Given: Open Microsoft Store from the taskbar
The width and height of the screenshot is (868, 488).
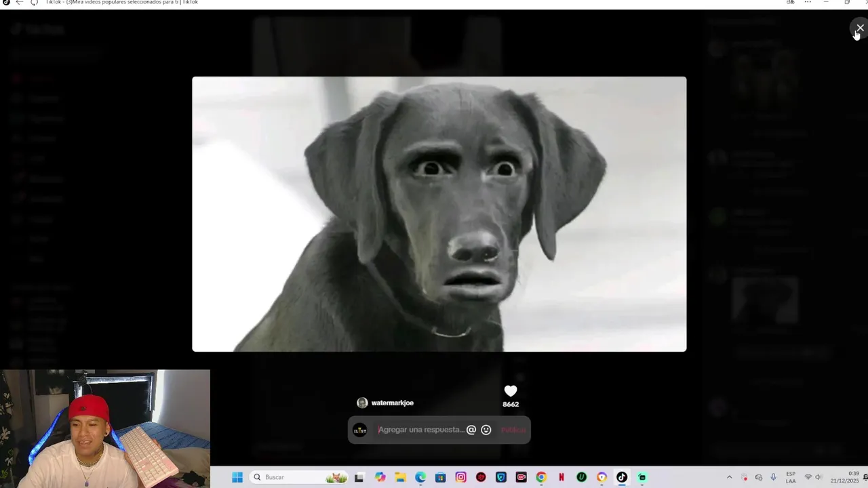Looking at the screenshot, I should 440,477.
